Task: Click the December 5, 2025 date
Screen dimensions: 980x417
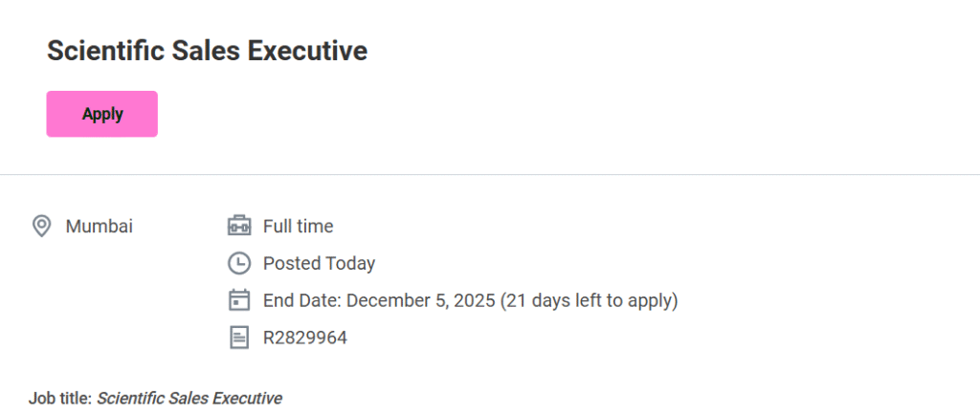Action: 420,300
